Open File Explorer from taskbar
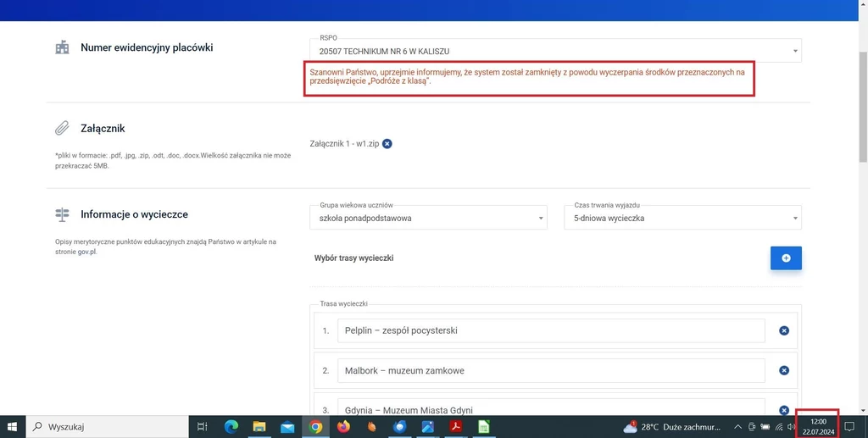Image resolution: width=868 pixels, height=438 pixels. pos(259,427)
